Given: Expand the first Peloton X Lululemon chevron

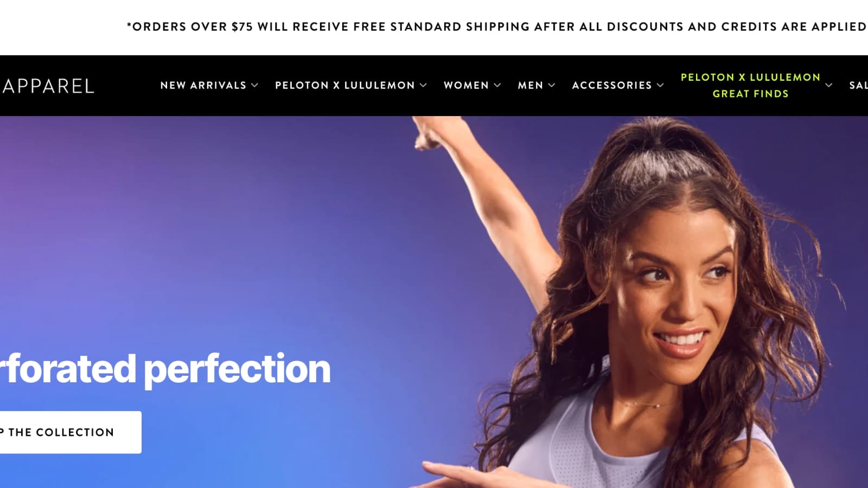Looking at the screenshot, I should [x=423, y=85].
